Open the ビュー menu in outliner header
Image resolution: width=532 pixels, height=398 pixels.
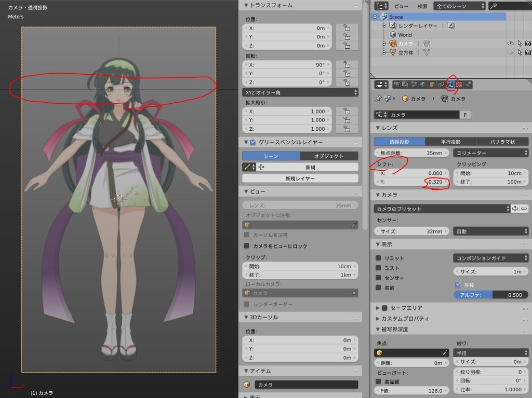point(401,6)
